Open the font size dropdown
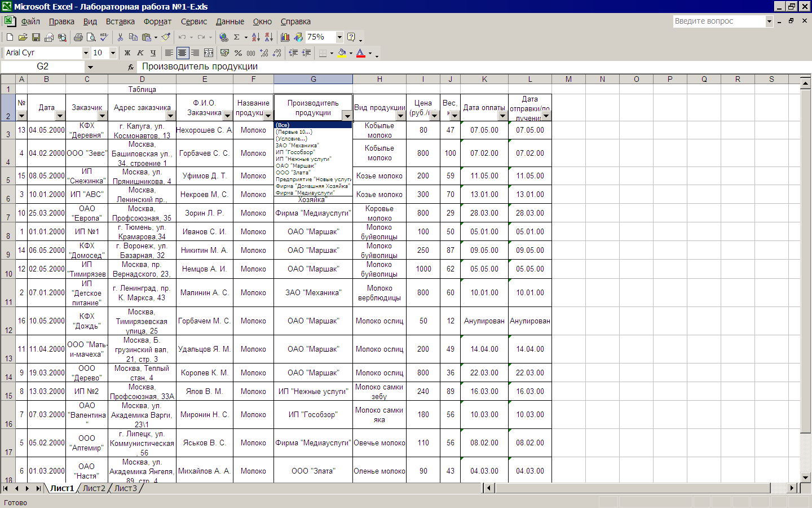 click(113, 52)
